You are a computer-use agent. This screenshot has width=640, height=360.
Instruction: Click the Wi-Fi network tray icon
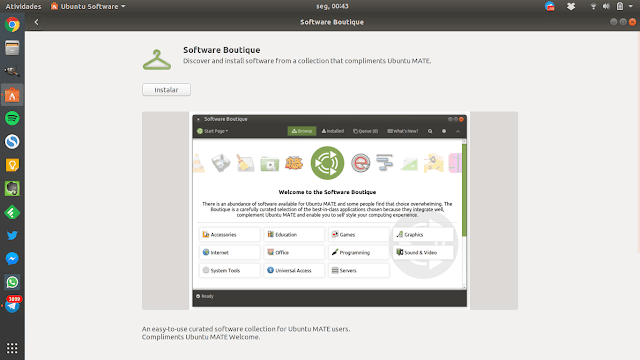593,6
